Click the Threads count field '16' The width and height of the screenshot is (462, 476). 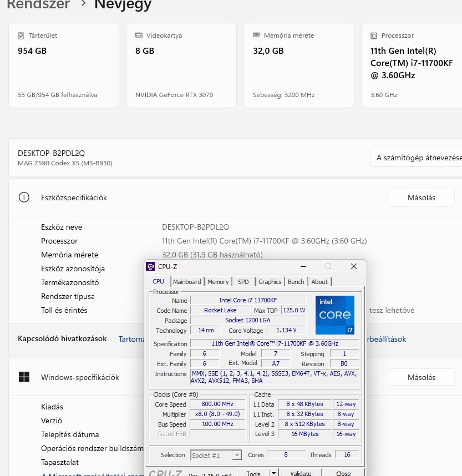pos(347,454)
